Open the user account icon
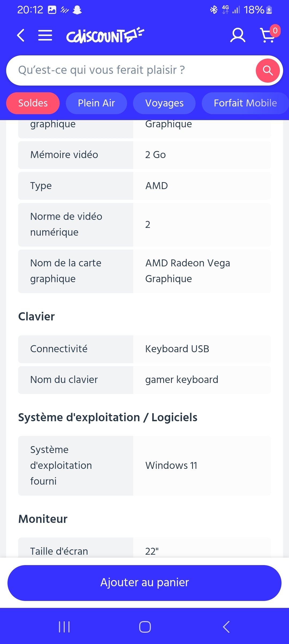 tap(238, 35)
